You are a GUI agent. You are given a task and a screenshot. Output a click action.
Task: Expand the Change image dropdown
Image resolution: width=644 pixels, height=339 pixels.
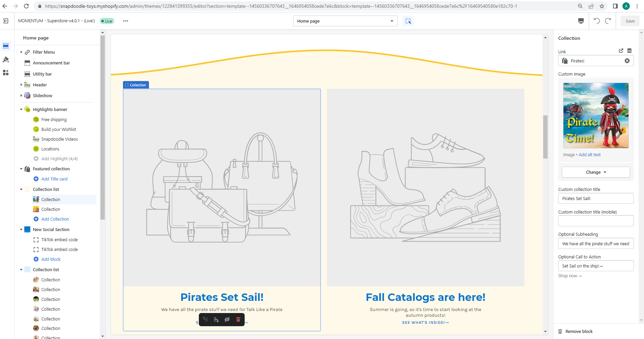595,172
